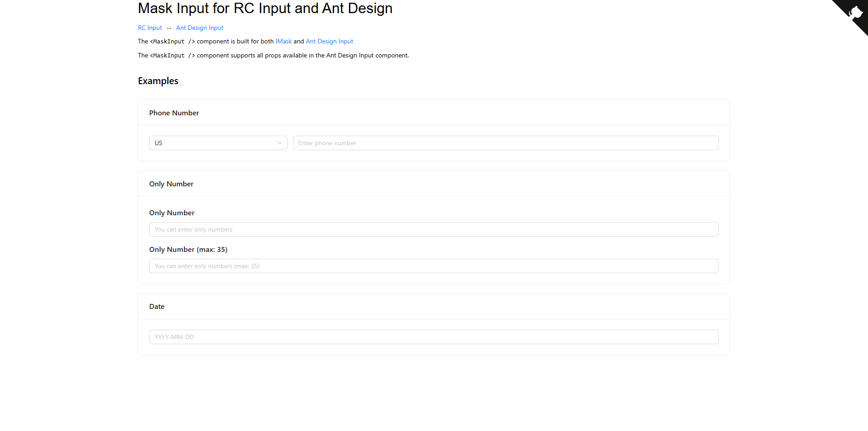Click the Only Number card header title
868x431 pixels.
point(171,184)
